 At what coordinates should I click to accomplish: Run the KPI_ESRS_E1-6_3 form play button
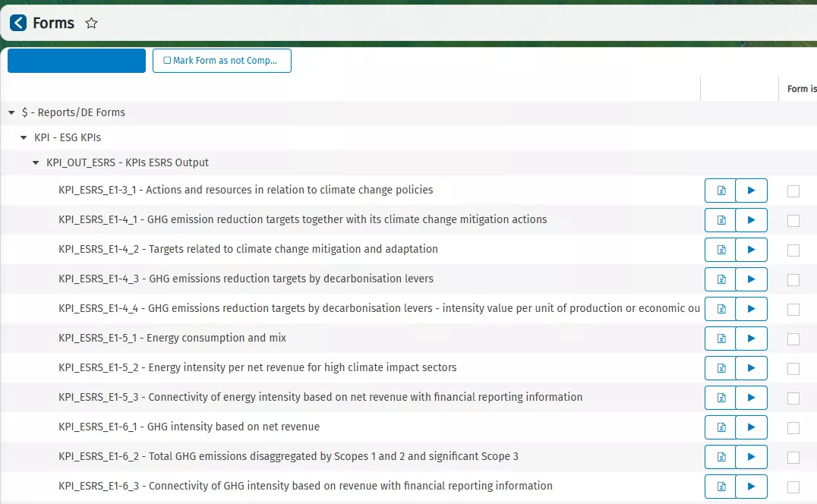(x=751, y=487)
